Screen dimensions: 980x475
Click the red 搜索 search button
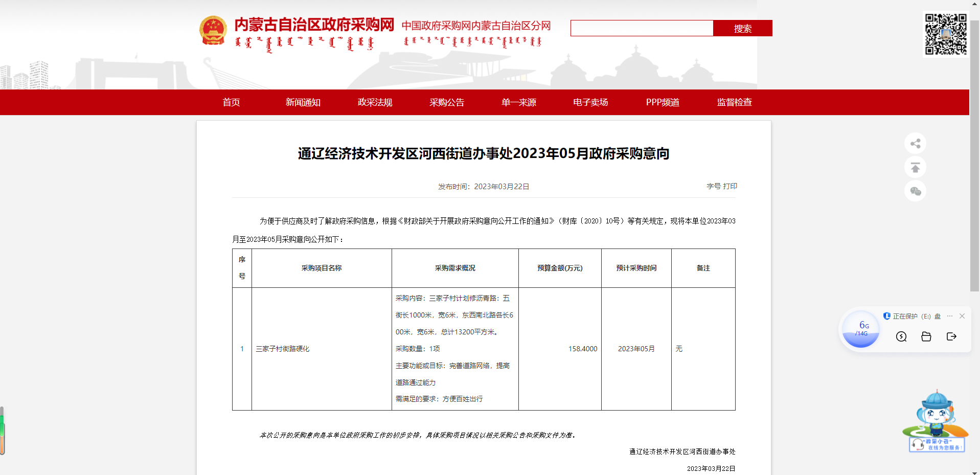pos(742,29)
